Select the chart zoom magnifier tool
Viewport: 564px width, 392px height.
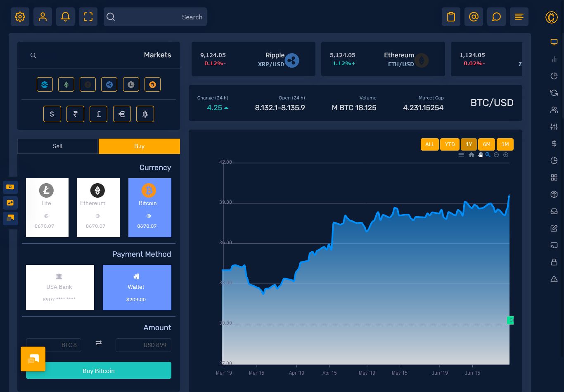[x=488, y=155]
